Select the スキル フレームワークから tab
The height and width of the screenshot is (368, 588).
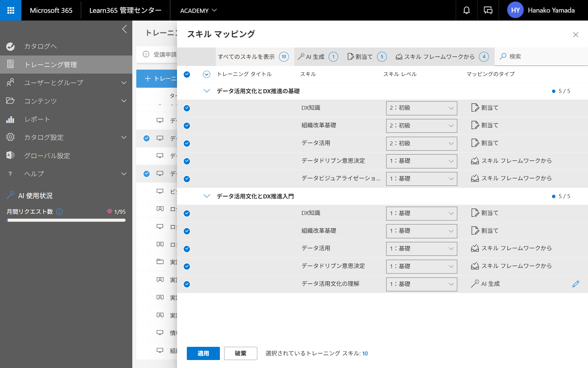442,57
